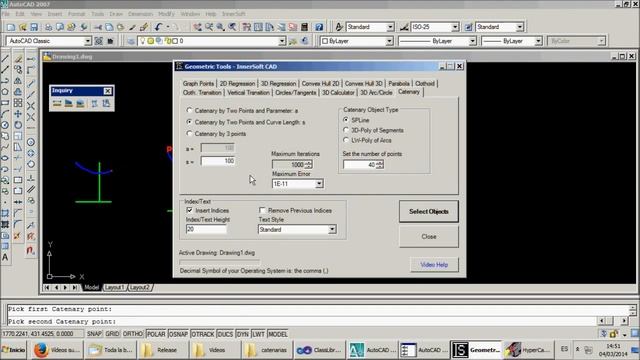Toggle OSNAP in status bar
640x360 pixels.
click(x=178, y=334)
